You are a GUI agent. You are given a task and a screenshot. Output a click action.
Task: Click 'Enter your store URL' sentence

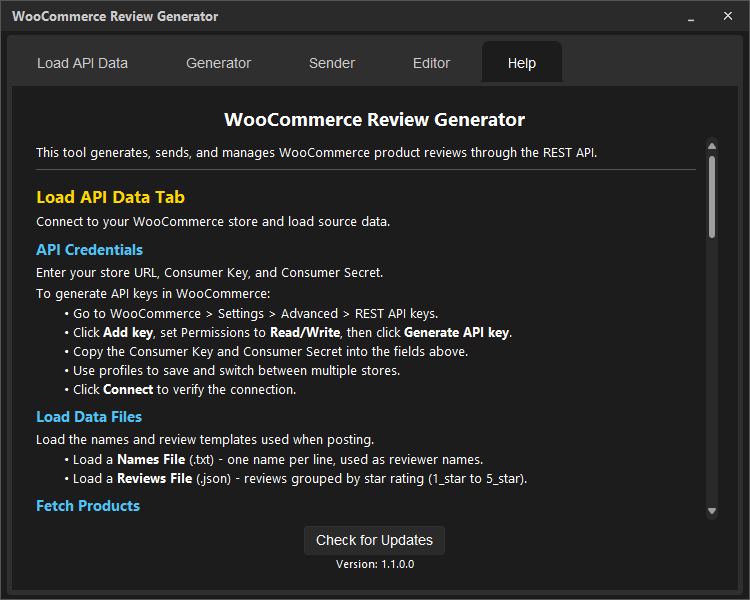pyautogui.click(x=210, y=273)
